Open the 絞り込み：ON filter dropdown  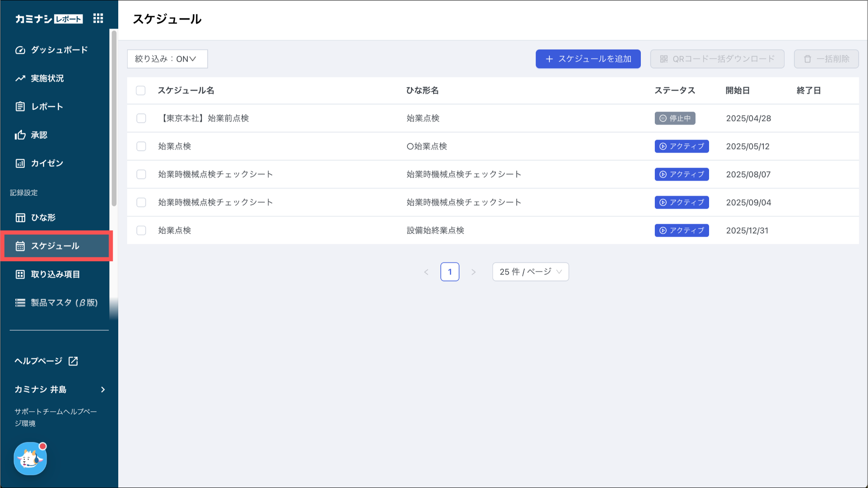167,59
